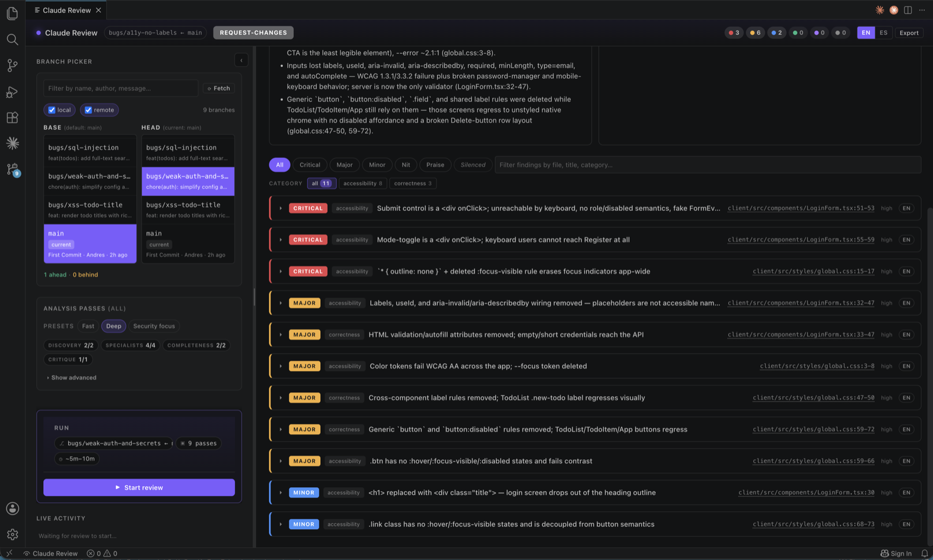
Task: Focus the branch filter input field
Action: [x=121, y=88]
